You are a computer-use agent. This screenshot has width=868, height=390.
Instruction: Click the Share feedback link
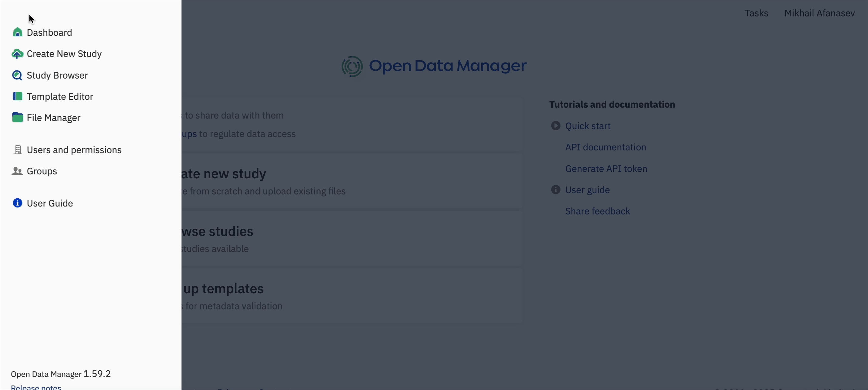(x=597, y=211)
